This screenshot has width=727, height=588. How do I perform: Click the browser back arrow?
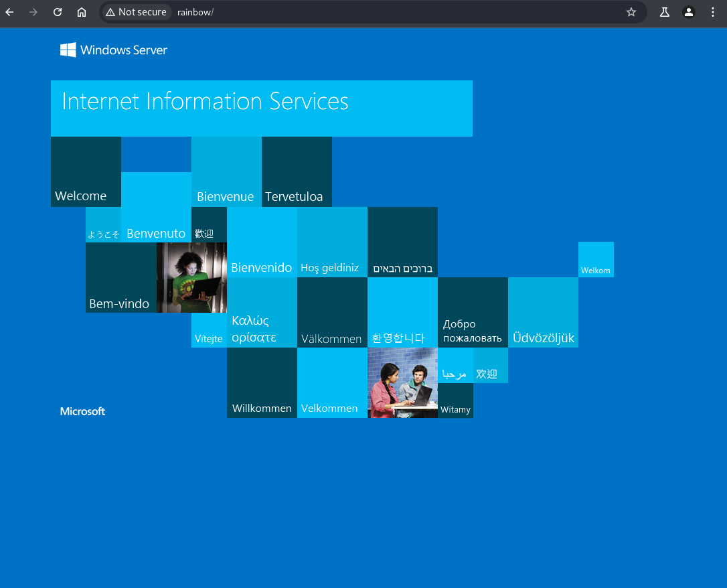[x=10, y=12]
